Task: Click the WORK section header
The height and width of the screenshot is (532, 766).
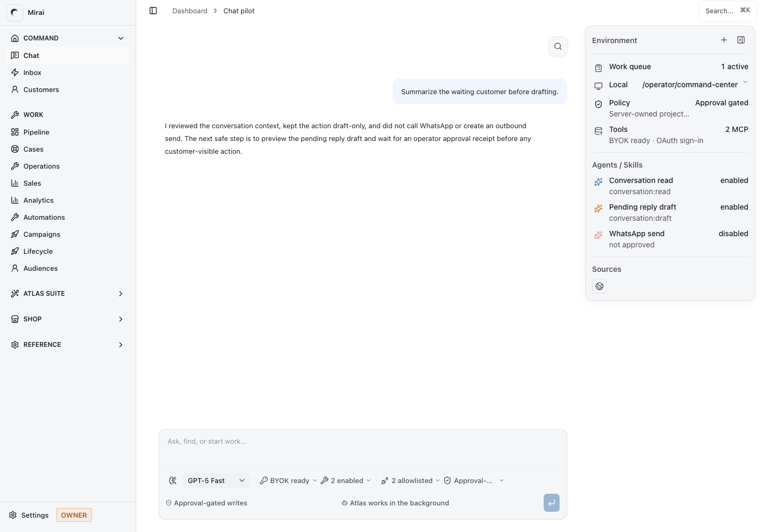Action: point(33,115)
